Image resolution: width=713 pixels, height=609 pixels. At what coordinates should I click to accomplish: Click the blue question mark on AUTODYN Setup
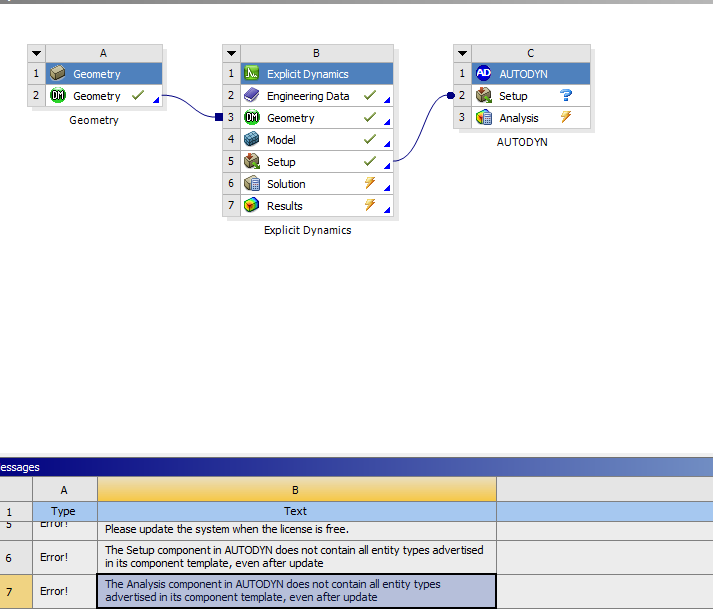pos(566,95)
